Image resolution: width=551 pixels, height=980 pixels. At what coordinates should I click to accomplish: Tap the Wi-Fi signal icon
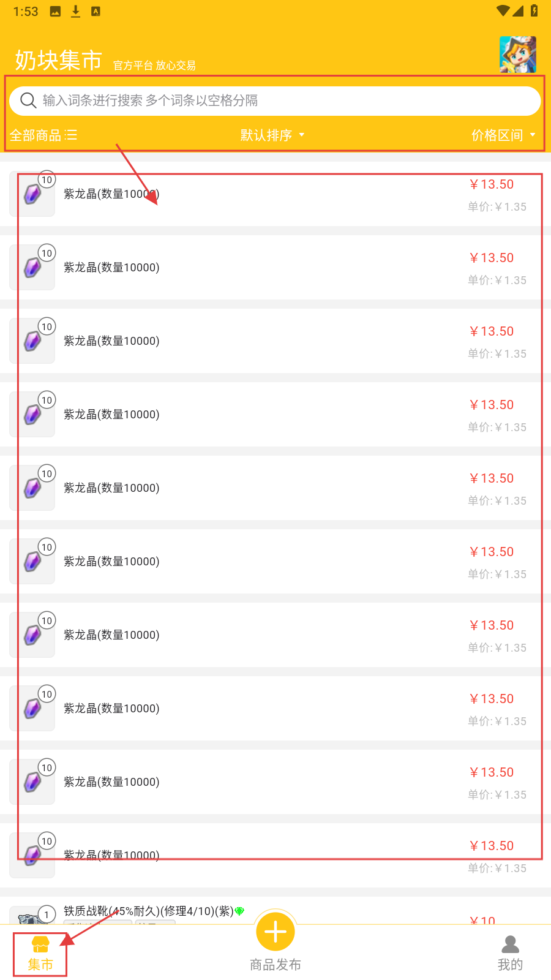(x=503, y=11)
